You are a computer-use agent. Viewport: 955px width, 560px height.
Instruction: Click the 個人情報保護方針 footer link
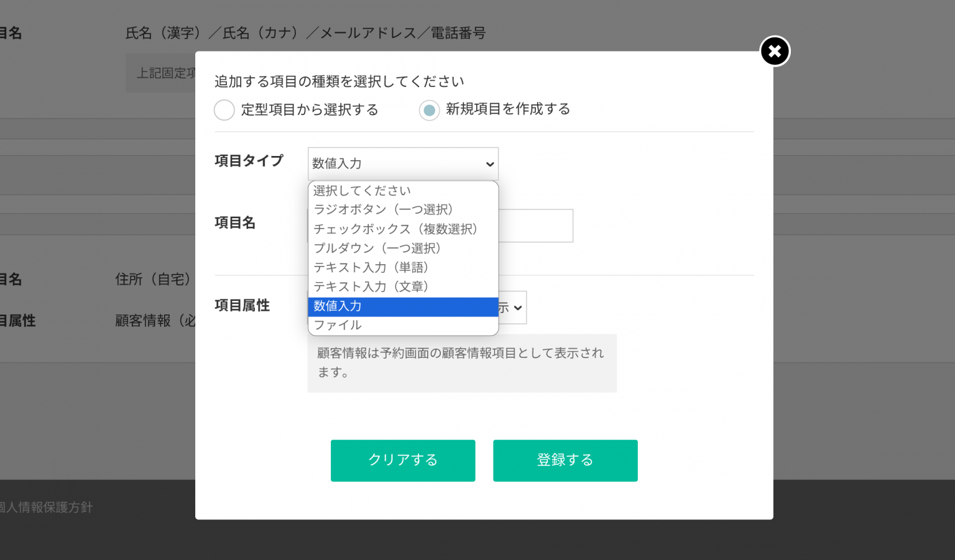click(46, 507)
